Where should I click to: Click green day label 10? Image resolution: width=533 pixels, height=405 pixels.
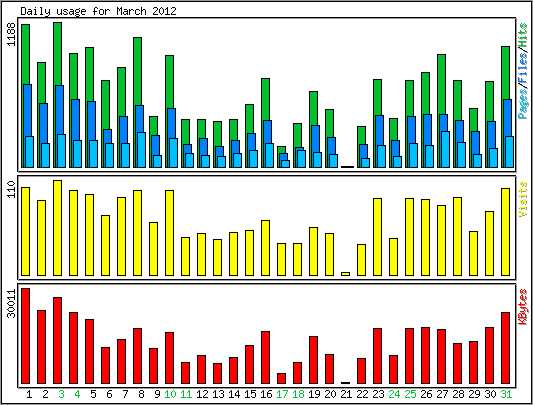click(x=170, y=394)
